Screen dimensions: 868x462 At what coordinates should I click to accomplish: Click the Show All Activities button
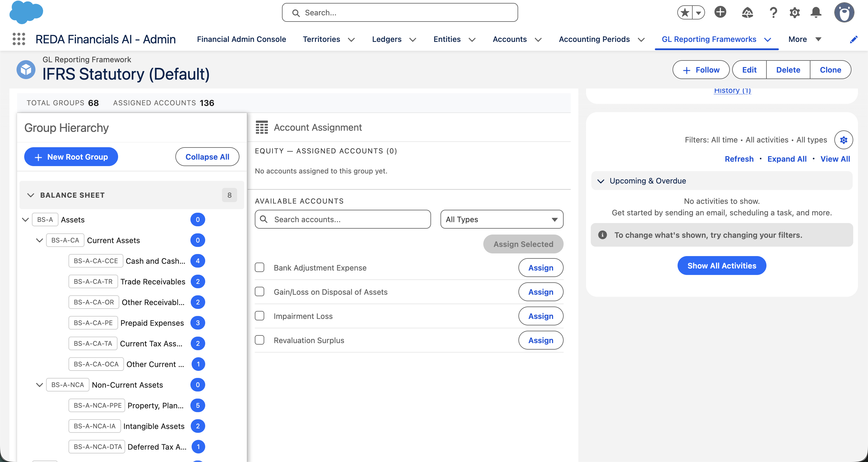(x=722, y=266)
